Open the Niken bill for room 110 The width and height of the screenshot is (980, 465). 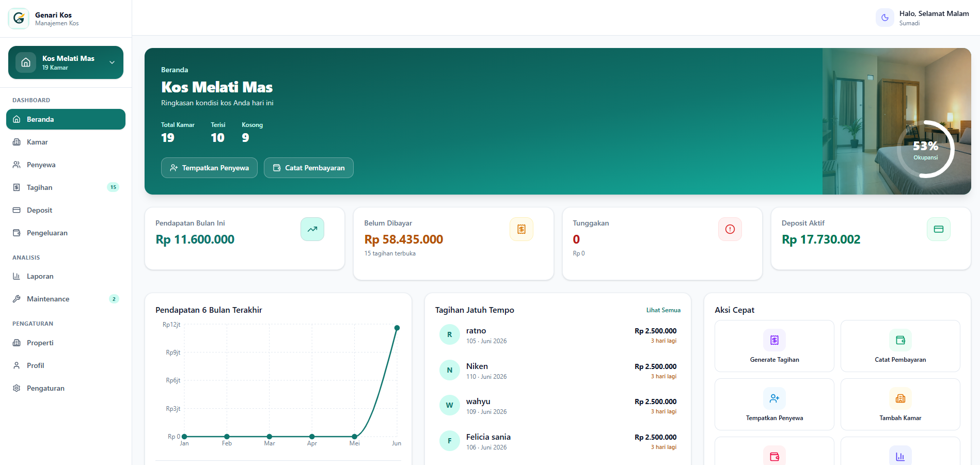click(558, 371)
